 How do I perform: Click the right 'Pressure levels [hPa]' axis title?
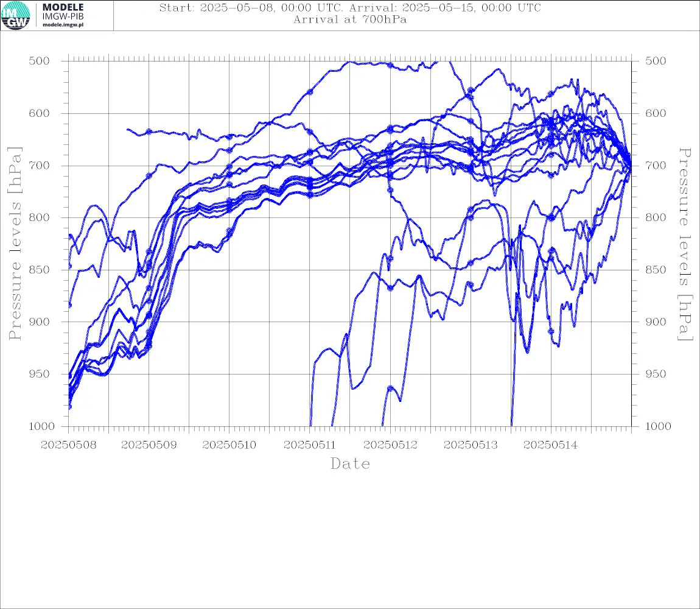coord(685,244)
